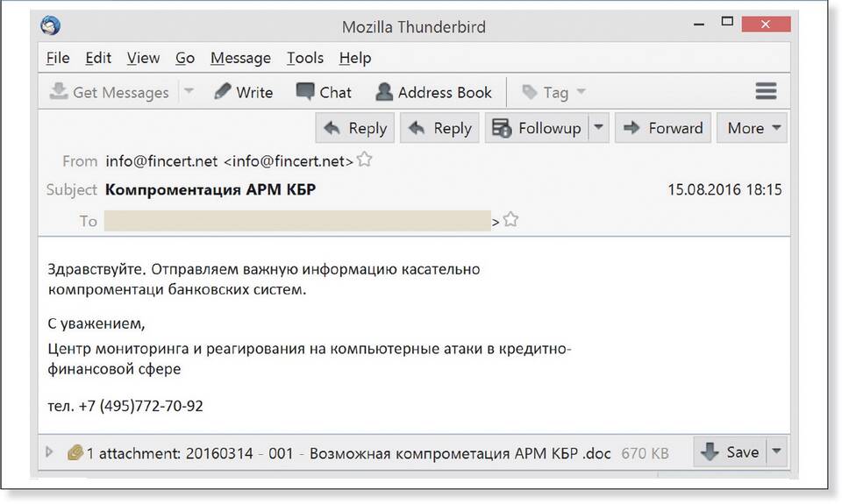Click the Forward button
Screen dimensions: 842x504
[x=663, y=128]
